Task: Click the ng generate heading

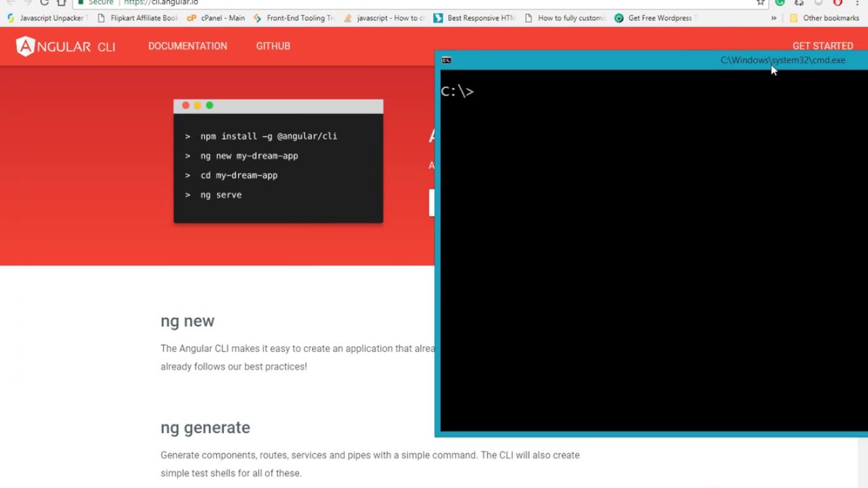Action: (x=205, y=428)
